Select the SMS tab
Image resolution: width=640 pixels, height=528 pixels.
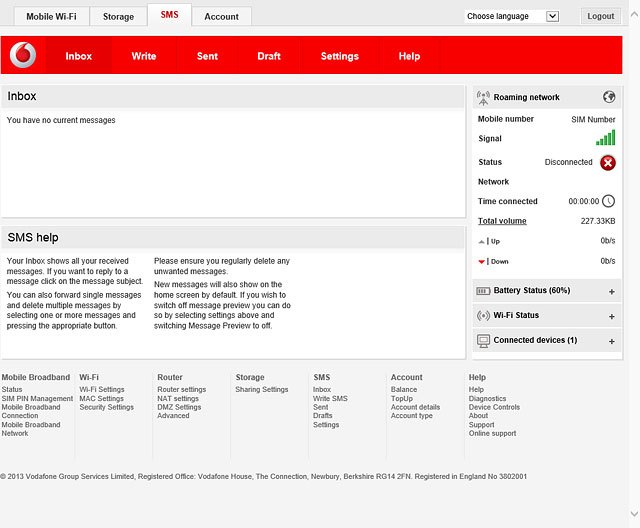coord(169,15)
